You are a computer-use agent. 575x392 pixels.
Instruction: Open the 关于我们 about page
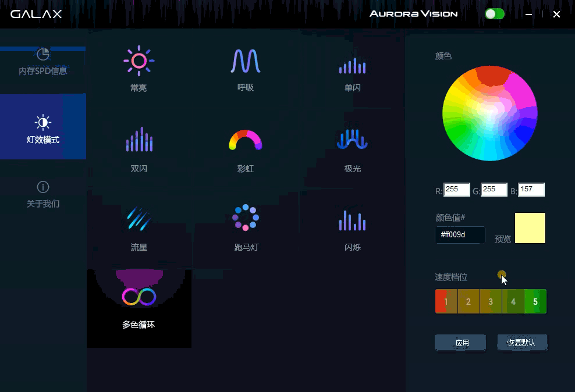tap(42, 194)
